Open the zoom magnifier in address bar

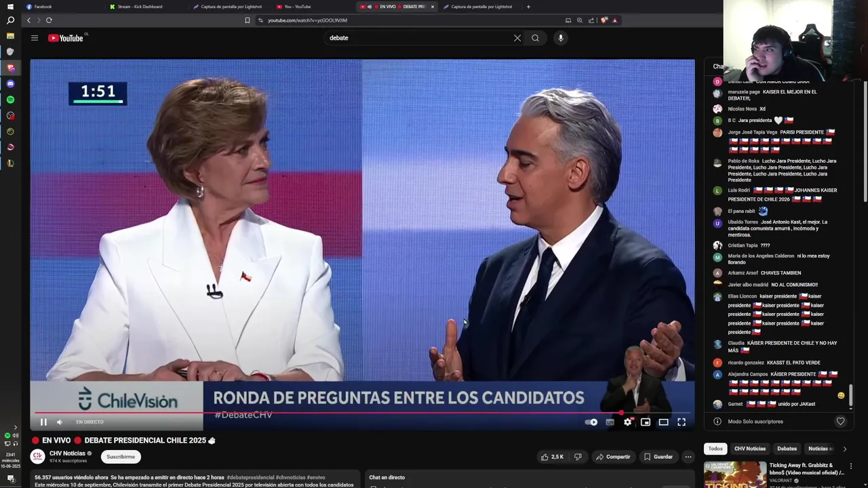580,20
